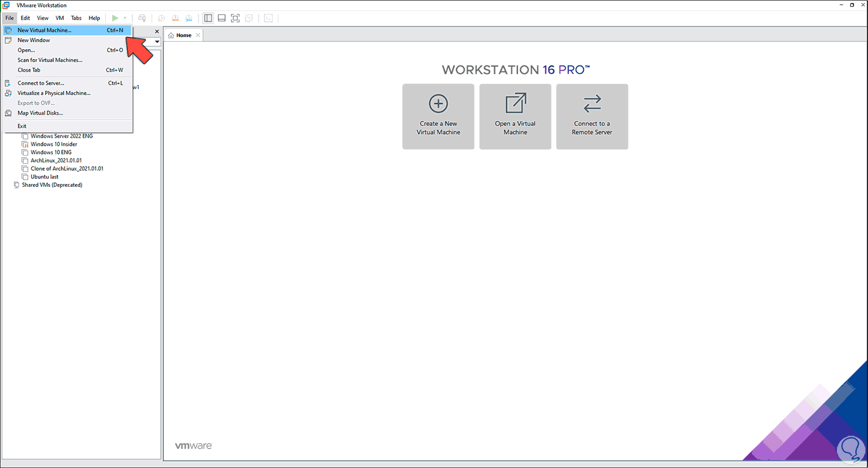Open the VM menu
Screen dimensions: 868x468
coord(60,18)
